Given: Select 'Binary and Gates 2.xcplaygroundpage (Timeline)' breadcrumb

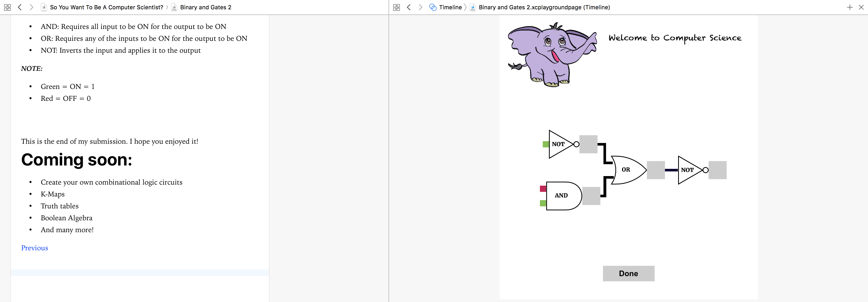Looking at the screenshot, I should [544, 7].
